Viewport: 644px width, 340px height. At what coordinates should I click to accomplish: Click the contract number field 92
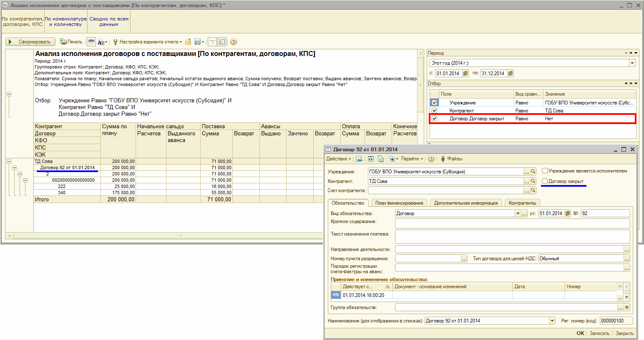point(605,213)
